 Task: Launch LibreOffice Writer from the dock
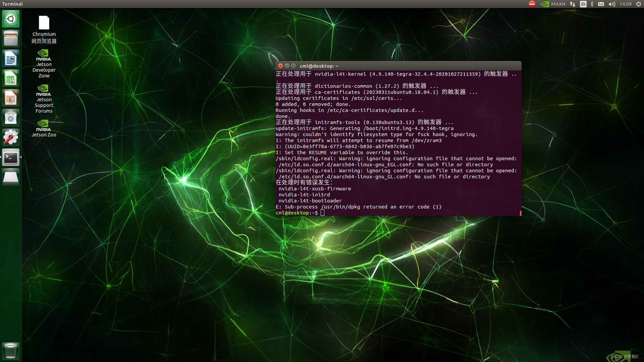tap(11, 58)
